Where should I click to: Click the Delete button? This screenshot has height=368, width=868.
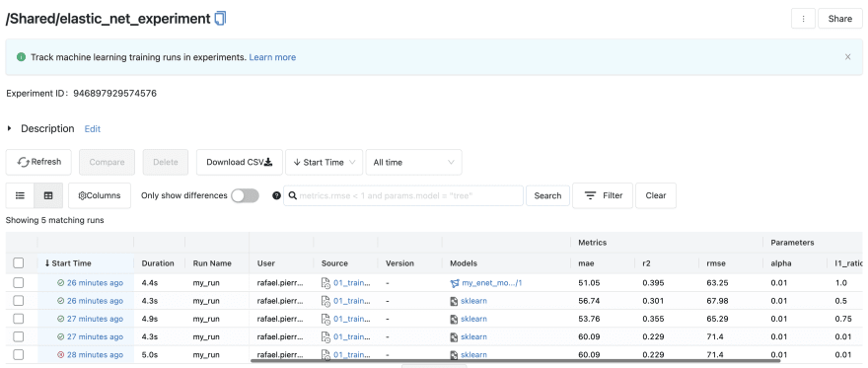tap(166, 162)
